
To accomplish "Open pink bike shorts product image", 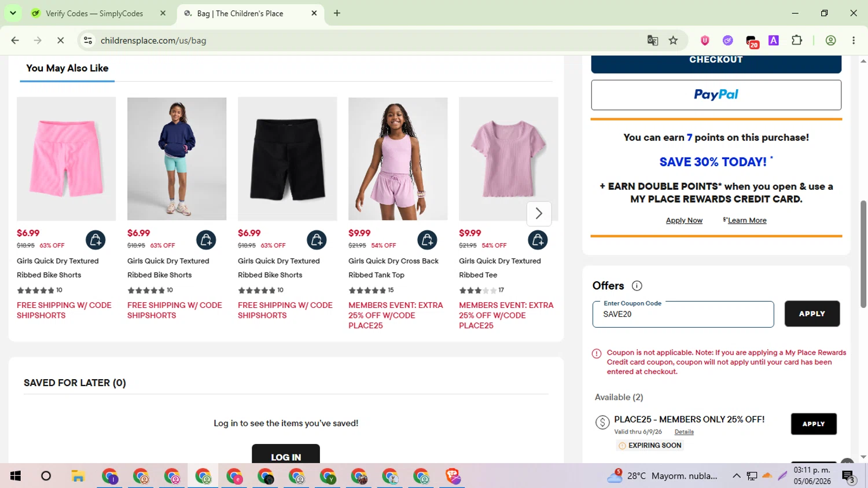I will pos(66,159).
